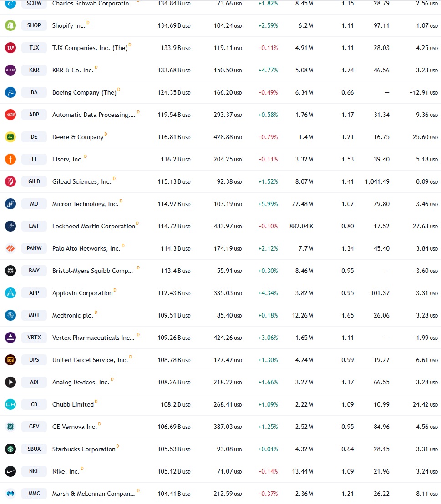Open the SHOP ticker symbol
This screenshot has width=441, height=504.
[34, 25]
